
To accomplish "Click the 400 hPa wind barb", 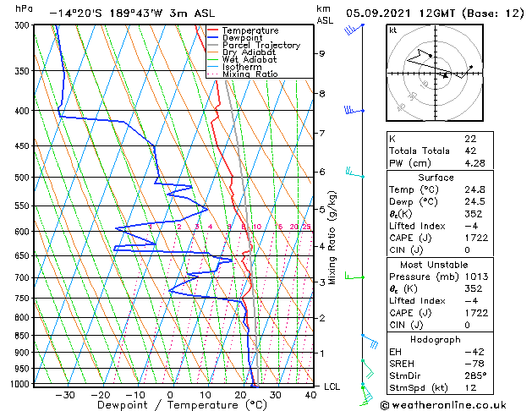I will [354, 110].
